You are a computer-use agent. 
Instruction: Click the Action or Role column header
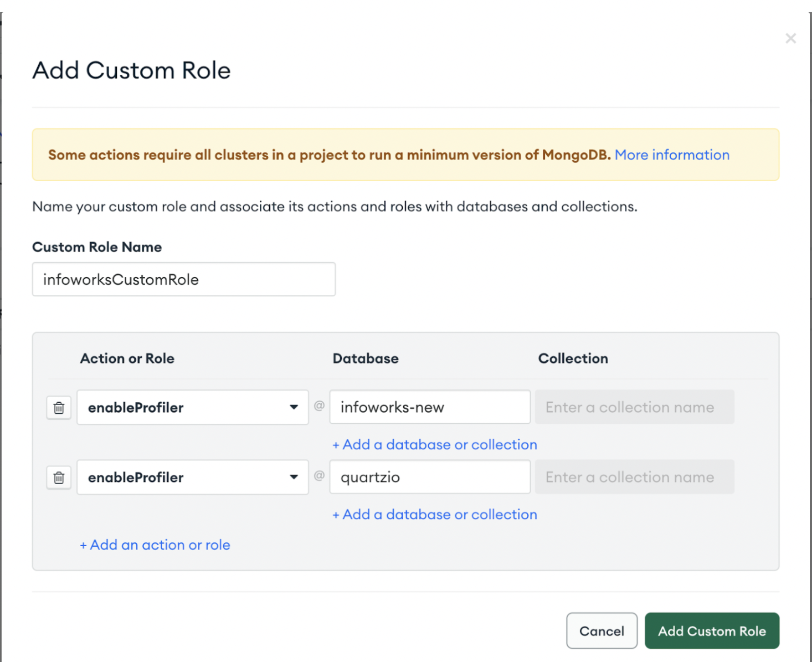point(127,359)
